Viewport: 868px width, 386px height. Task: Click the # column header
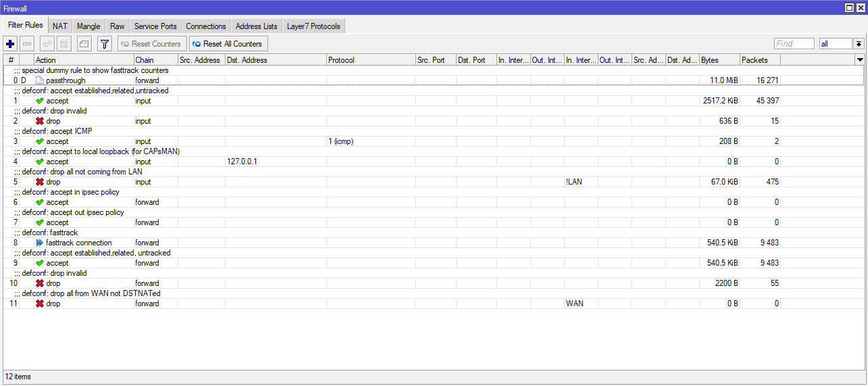[x=11, y=60]
